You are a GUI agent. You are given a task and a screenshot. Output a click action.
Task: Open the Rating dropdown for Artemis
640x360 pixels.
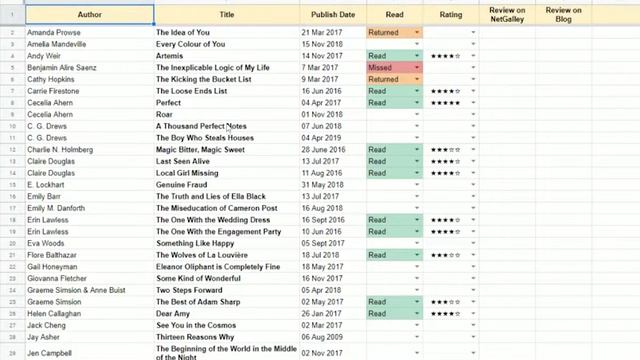click(x=473, y=56)
